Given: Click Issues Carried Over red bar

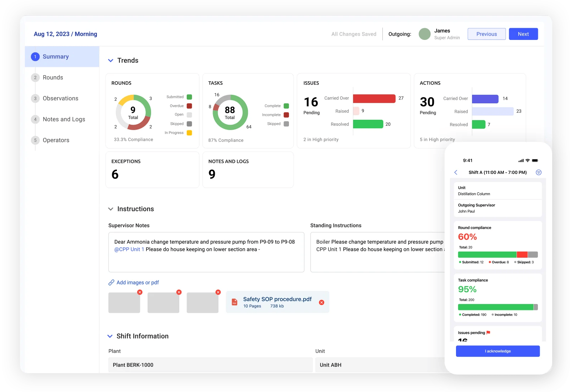Looking at the screenshot, I should (x=374, y=98).
